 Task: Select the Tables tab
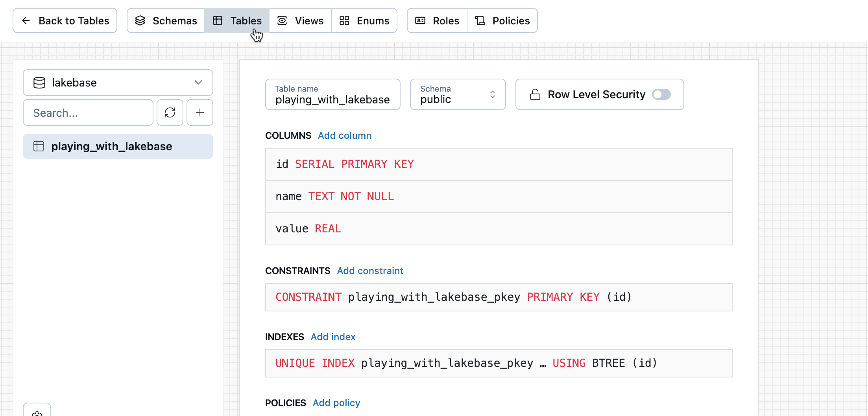[237, 20]
